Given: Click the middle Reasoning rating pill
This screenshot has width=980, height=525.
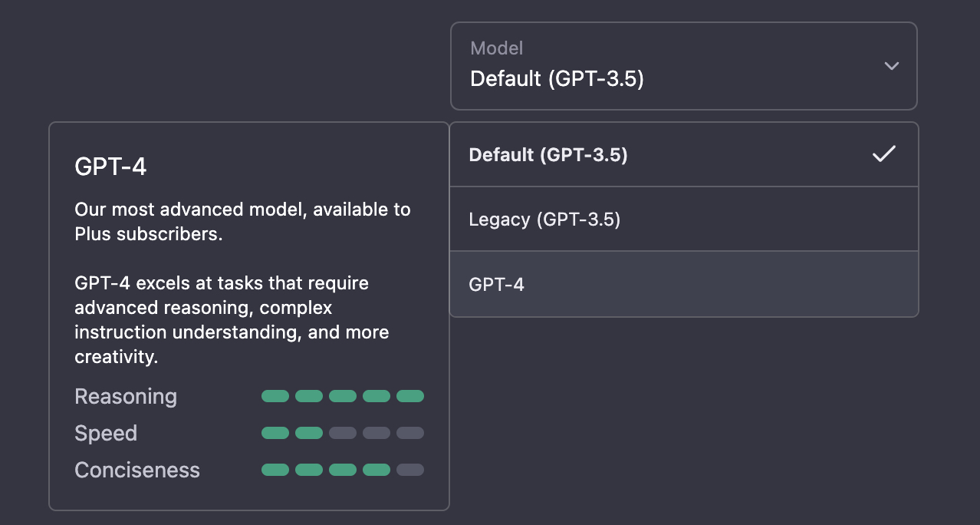Looking at the screenshot, I should 343,396.
